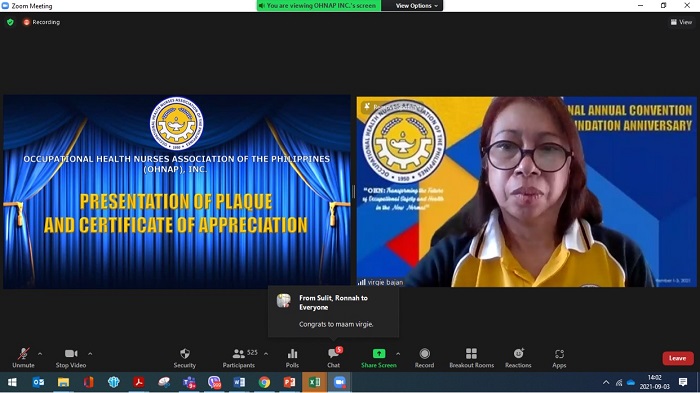Viewport: 700px width, 393px height.
Task: Open Viber in the taskbar
Action: [x=214, y=382]
